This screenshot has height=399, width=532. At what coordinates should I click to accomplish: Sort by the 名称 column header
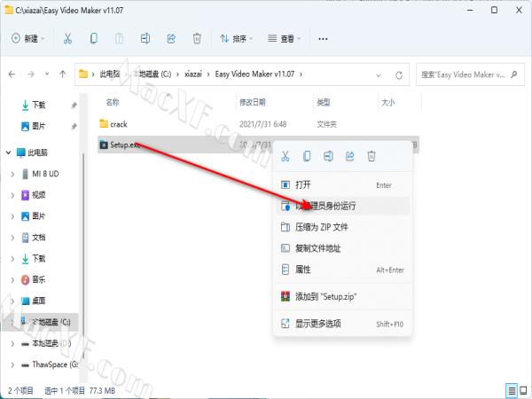tap(113, 102)
